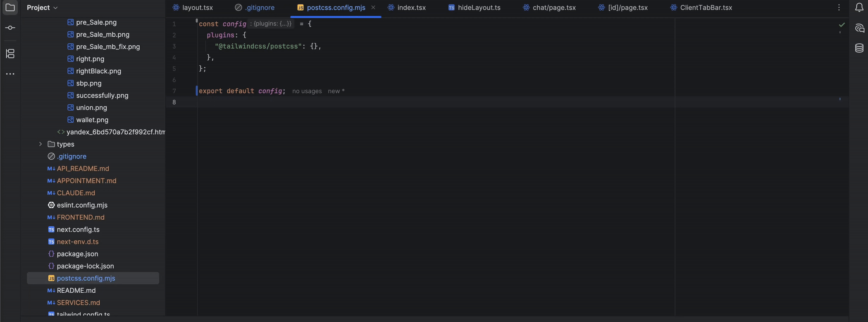Open the AI Assistant chat icon
Screen dimensions: 868x322
[859, 28]
